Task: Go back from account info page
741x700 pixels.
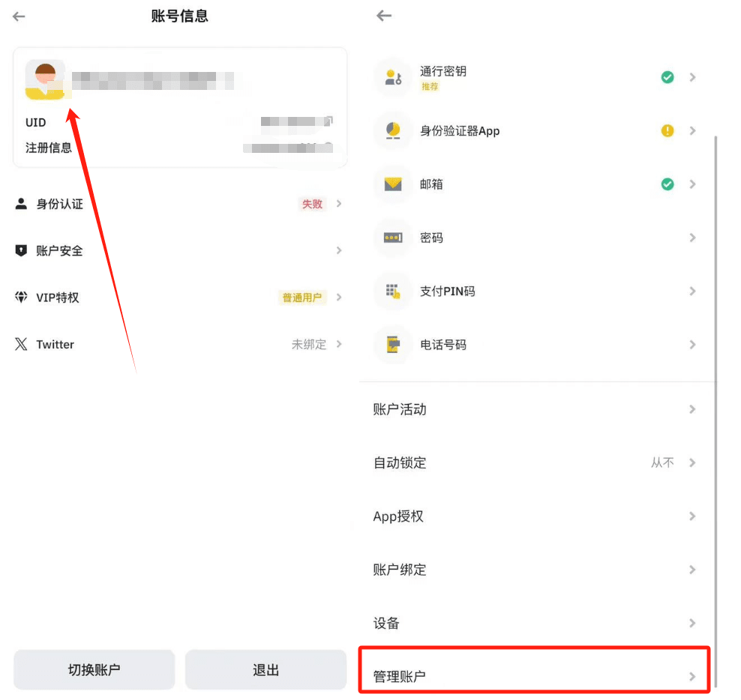Action: point(19,16)
